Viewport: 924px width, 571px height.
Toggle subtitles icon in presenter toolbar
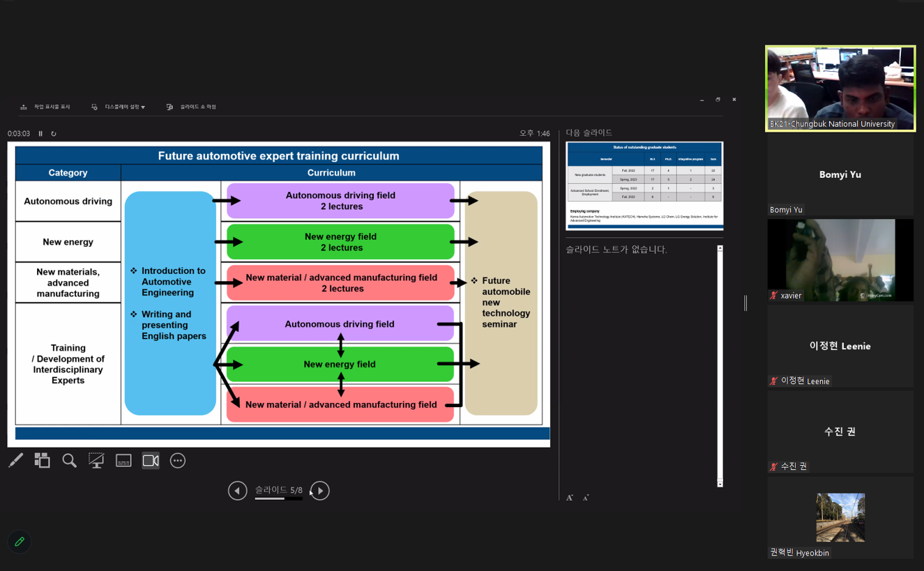pyautogui.click(x=123, y=461)
